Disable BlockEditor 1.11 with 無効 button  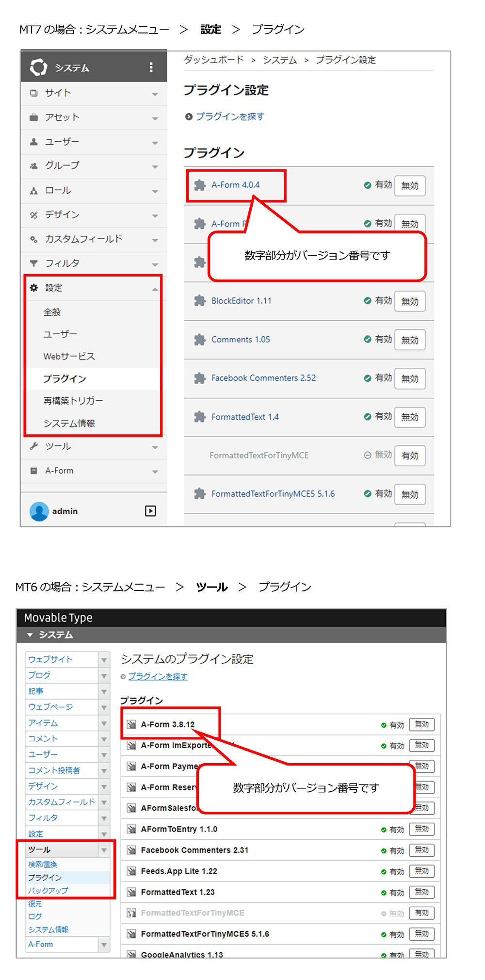click(x=410, y=301)
